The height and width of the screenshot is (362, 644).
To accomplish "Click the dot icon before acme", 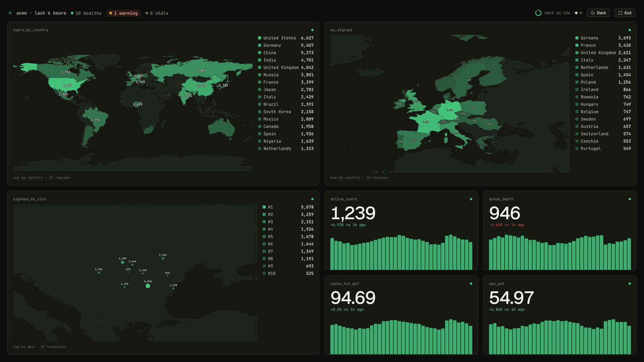I will [10, 13].
